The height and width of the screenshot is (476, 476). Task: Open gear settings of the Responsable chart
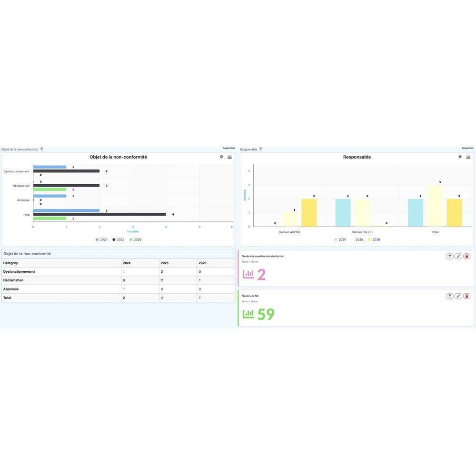[x=460, y=157]
